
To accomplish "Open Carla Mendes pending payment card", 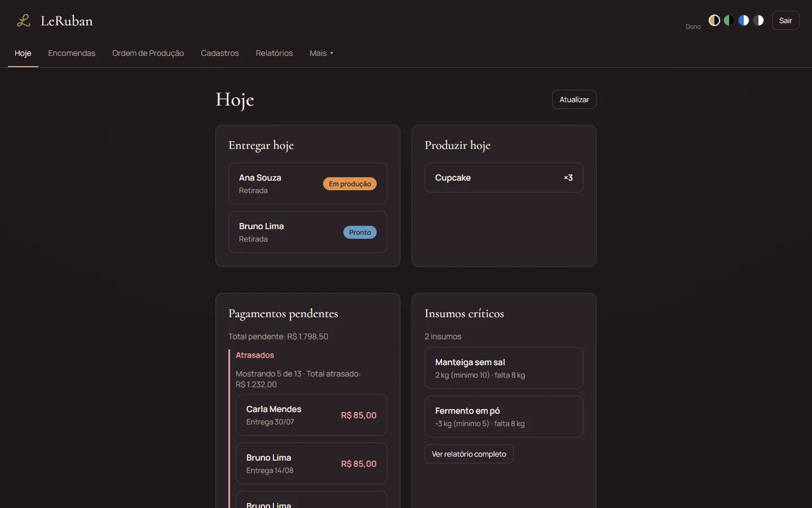I will pyautogui.click(x=311, y=415).
